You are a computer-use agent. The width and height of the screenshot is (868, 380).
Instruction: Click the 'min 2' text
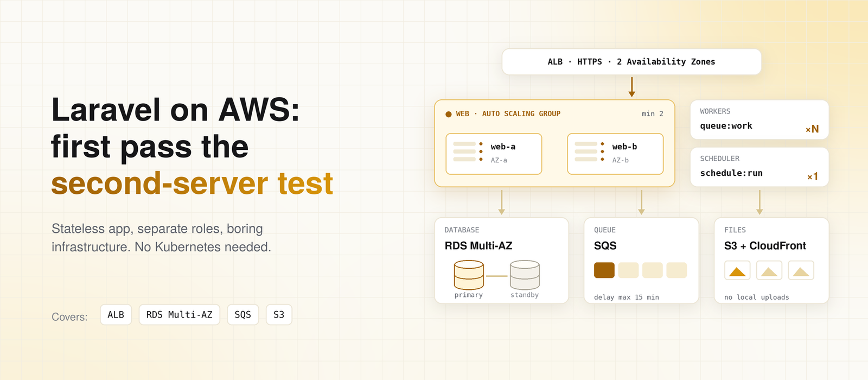coord(653,114)
